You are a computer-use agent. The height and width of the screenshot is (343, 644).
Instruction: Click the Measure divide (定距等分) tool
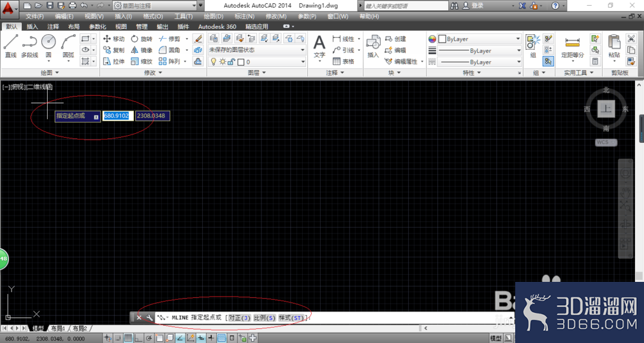pos(573,48)
